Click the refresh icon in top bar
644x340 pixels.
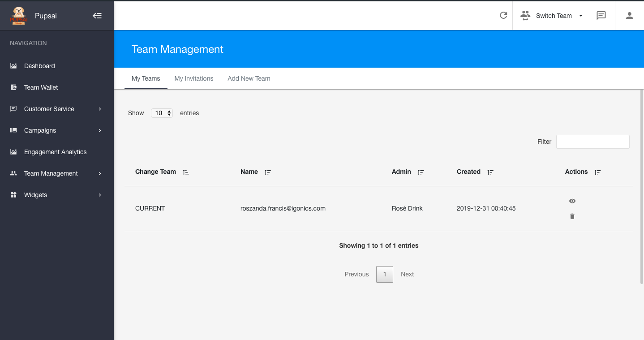pyautogui.click(x=503, y=15)
